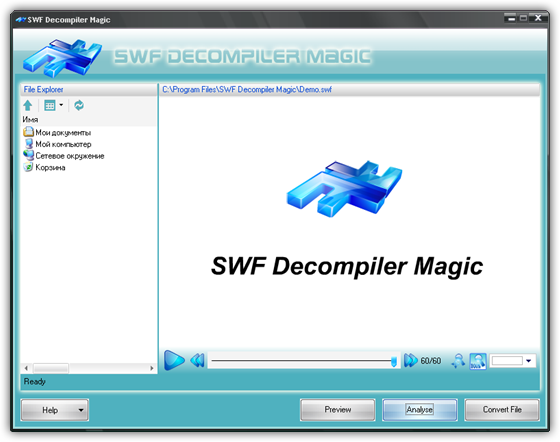Click the Мой компьютер computer icon
Screen dimensions: 560x442
pos(29,144)
